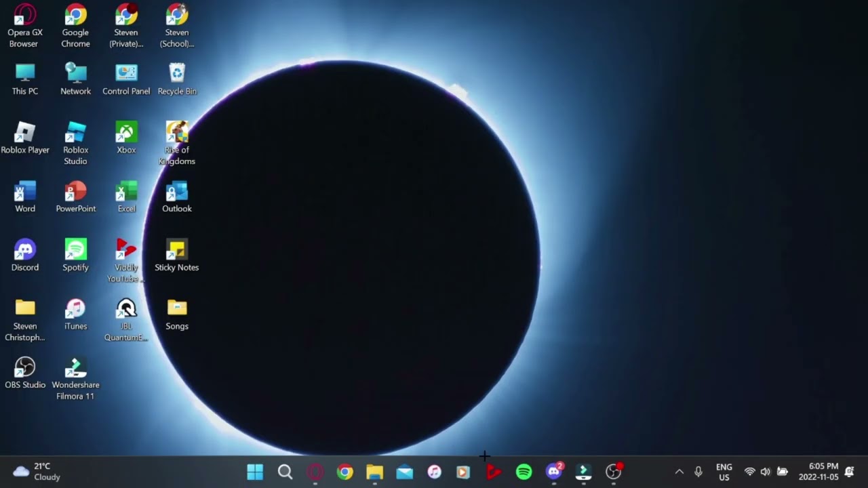The image size is (868, 488).
Task: Select the iTunes desktop shortcut
Action: point(75,314)
